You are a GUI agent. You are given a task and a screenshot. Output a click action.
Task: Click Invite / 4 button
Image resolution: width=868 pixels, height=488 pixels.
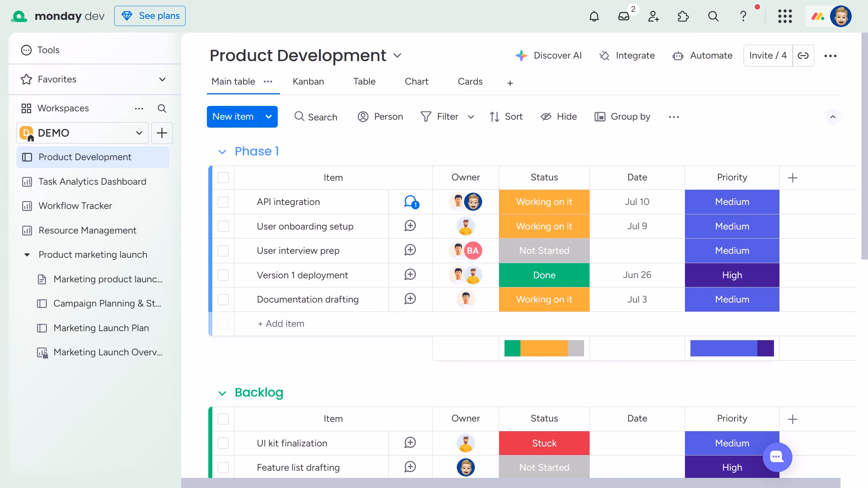click(768, 56)
